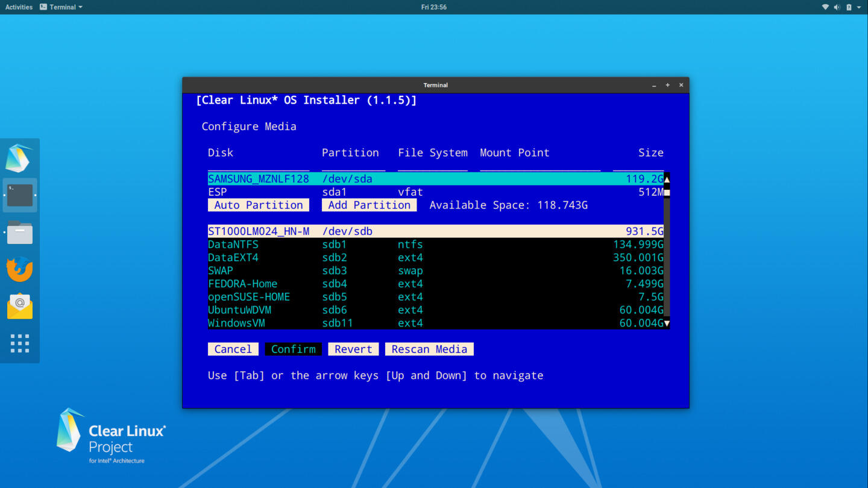Click scroll down arrow of partition list
Screen dimensions: 868x488
pyautogui.click(x=667, y=324)
